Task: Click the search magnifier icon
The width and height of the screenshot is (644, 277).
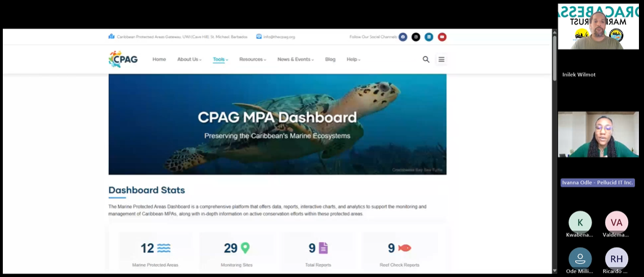Action: coord(426,59)
